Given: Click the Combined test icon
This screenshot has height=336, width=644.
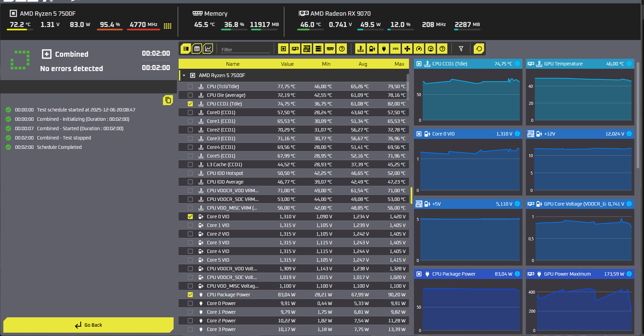Looking at the screenshot, I should point(47,54).
